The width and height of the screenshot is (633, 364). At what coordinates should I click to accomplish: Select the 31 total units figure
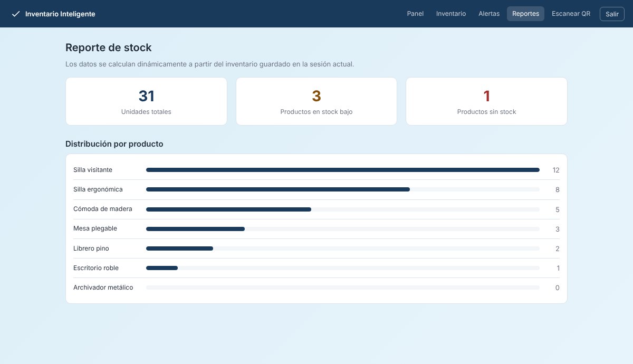(x=146, y=96)
